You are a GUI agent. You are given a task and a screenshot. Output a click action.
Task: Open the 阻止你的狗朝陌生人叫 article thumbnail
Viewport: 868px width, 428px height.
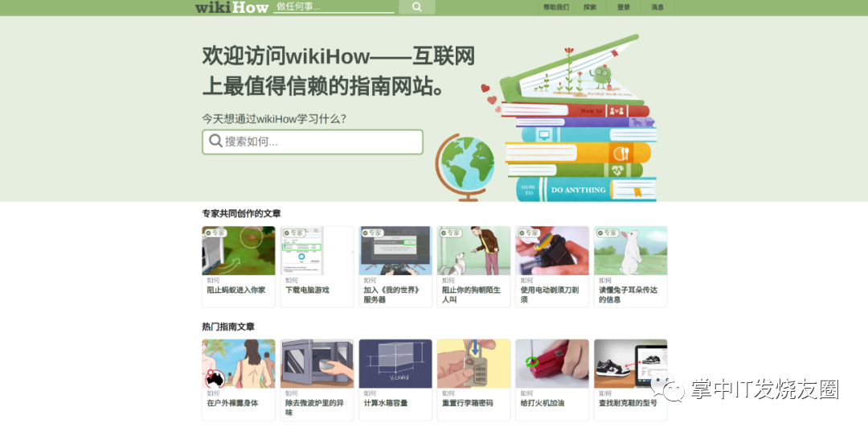pos(474,250)
